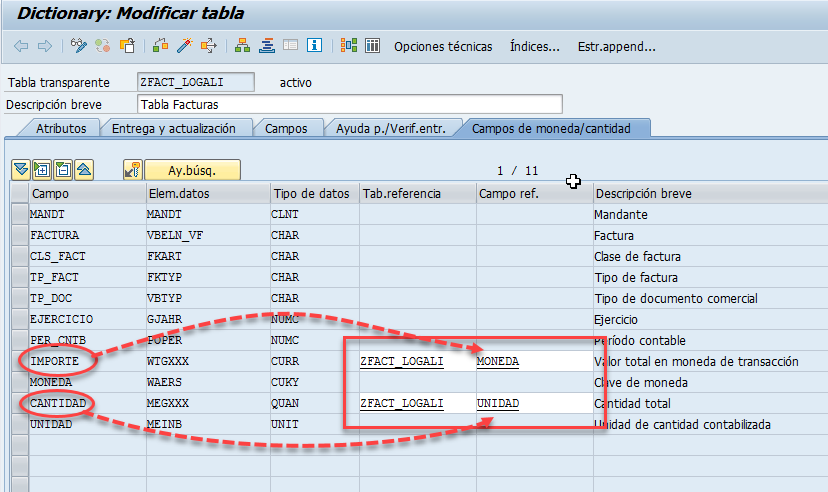Image resolution: width=828 pixels, height=492 pixels.
Task: Click the table's select-all corner cell
Action: tap(20, 194)
